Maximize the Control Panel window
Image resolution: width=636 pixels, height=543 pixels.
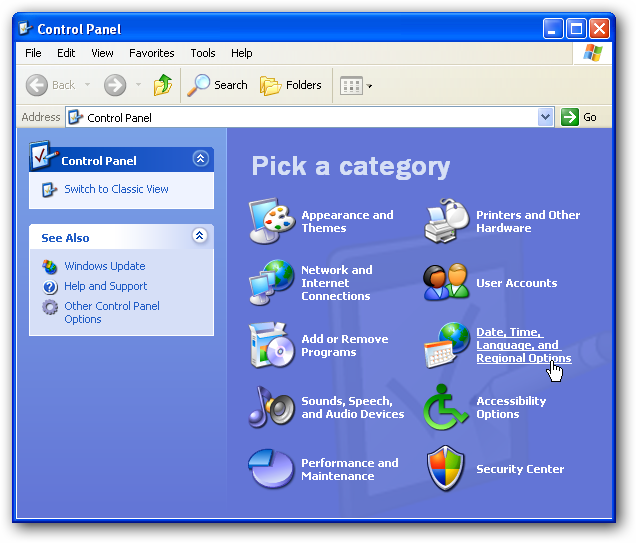point(576,29)
